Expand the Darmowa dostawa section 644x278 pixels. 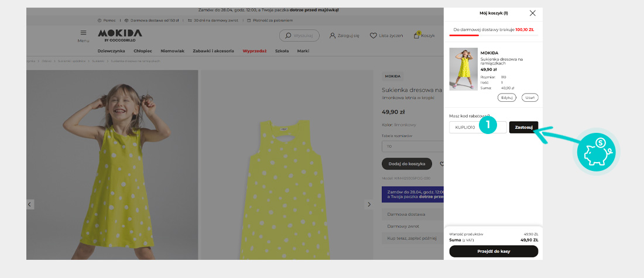click(413, 214)
